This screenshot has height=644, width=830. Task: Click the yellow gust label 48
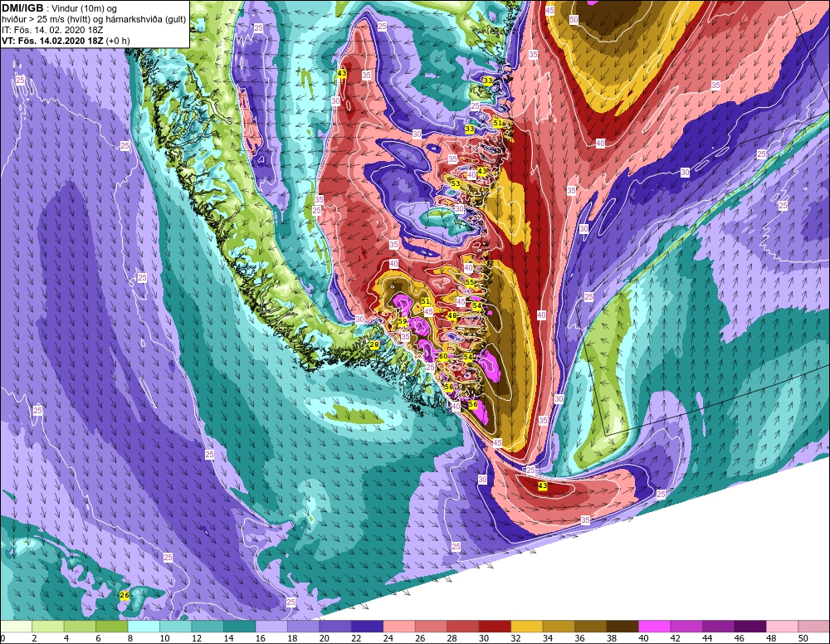452,315
